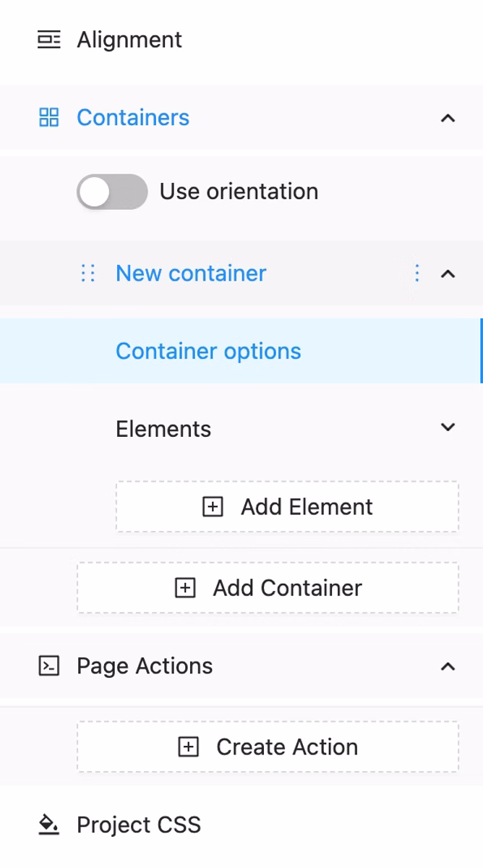The width and height of the screenshot is (483, 868).
Task: Click the Project CSS paint bucket icon
Action: pos(49,825)
